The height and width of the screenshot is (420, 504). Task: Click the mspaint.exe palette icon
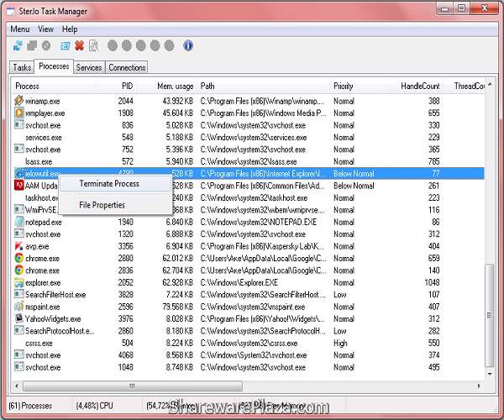click(x=19, y=307)
